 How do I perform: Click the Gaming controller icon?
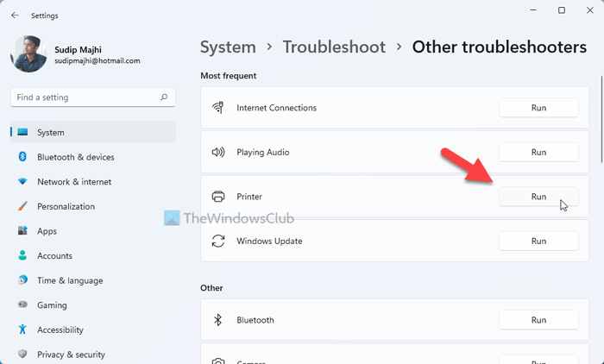(x=22, y=304)
